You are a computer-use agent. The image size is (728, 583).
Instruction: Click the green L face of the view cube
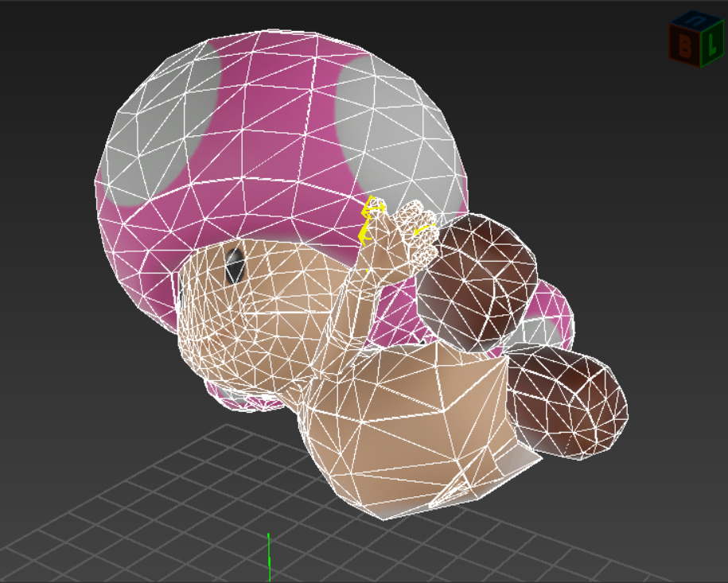(x=712, y=43)
